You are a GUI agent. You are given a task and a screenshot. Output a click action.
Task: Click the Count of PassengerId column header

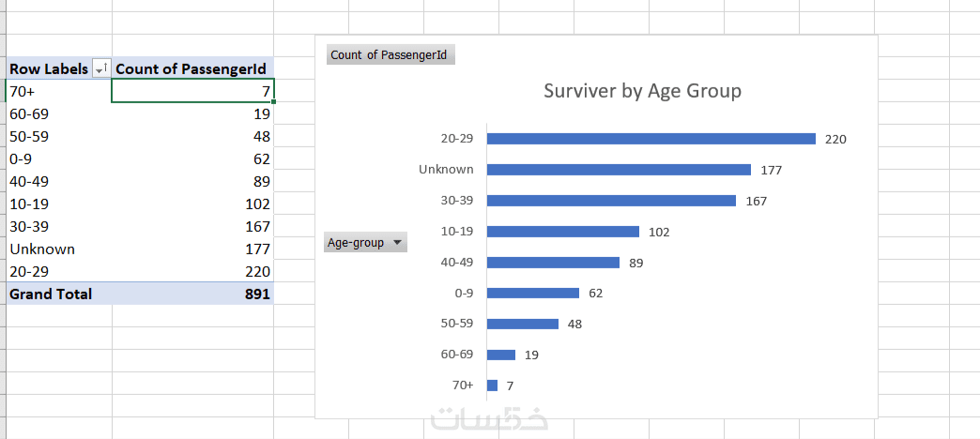(x=191, y=68)
